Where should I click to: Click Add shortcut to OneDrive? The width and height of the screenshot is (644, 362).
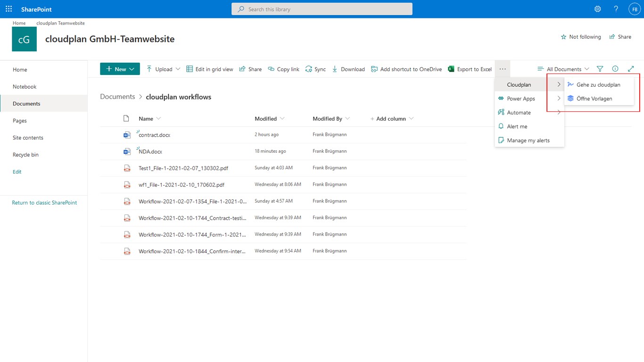406,69
